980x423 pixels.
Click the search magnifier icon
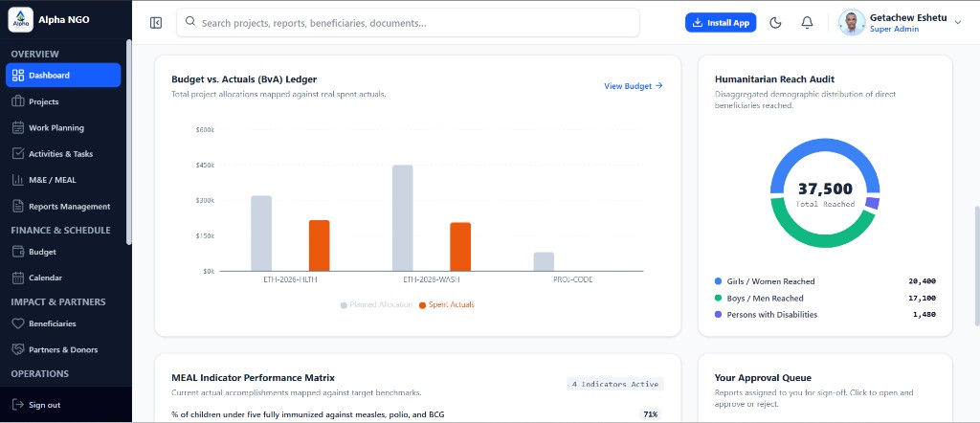pos(190,23)
